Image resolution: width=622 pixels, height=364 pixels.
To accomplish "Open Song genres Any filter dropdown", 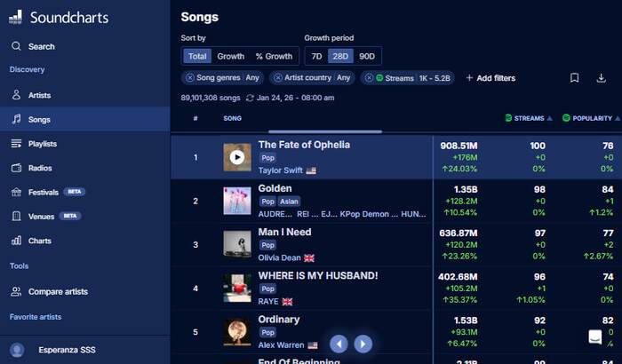I will pos(227,78).
